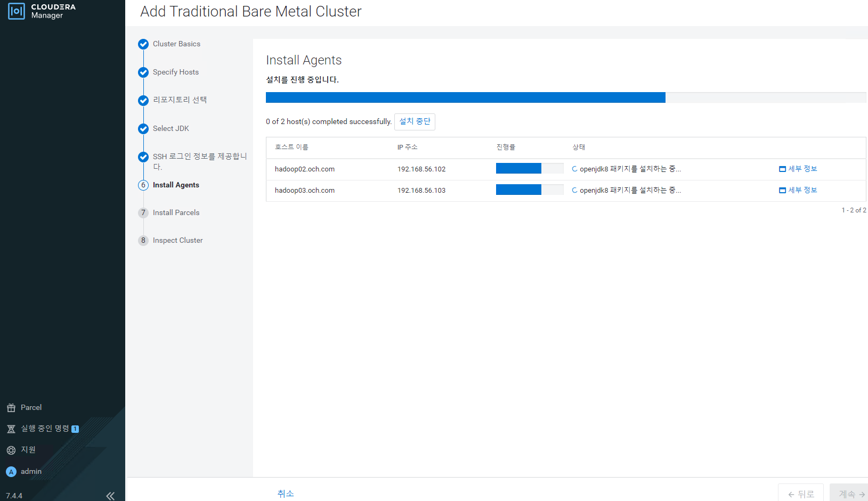Click the Cluster Basics checkmark icon
The image size is (868, 501).
click(x=143, y=44)
